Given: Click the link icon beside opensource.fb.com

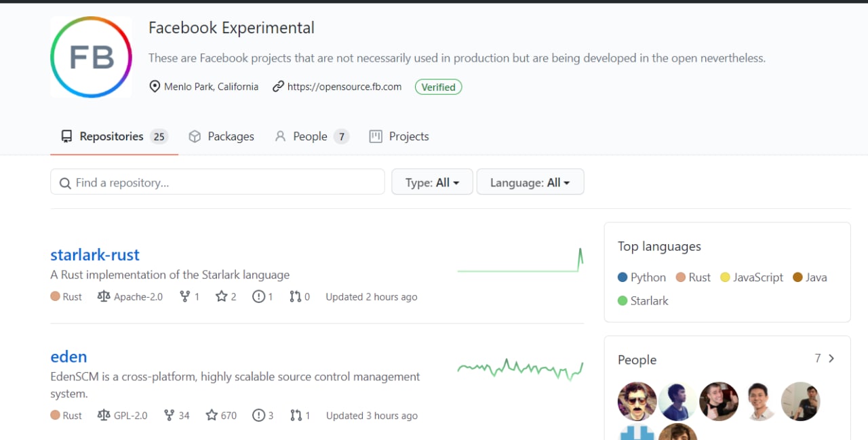Looking at the screenshot, I should pyautogui.click(x=278, y=87).
